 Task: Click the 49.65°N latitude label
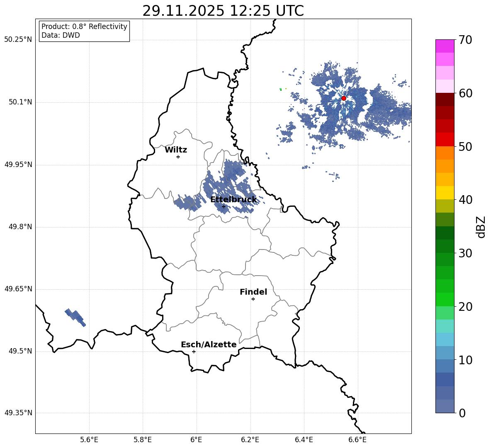18,289
